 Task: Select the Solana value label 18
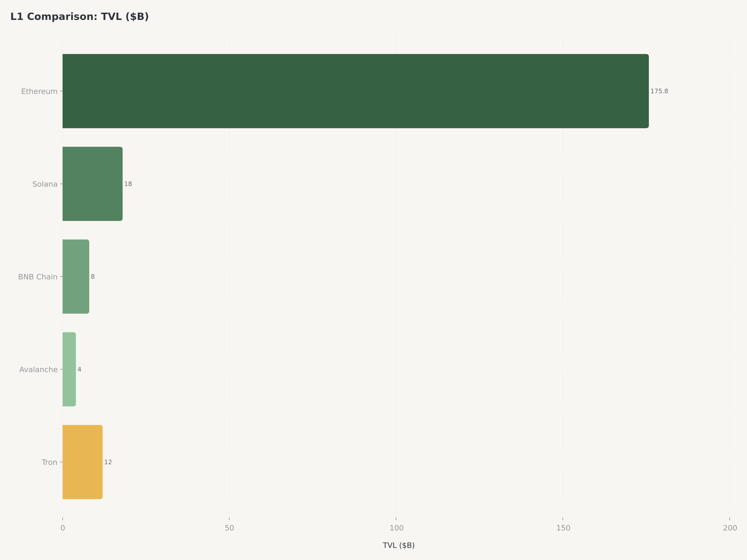[128, 184]
